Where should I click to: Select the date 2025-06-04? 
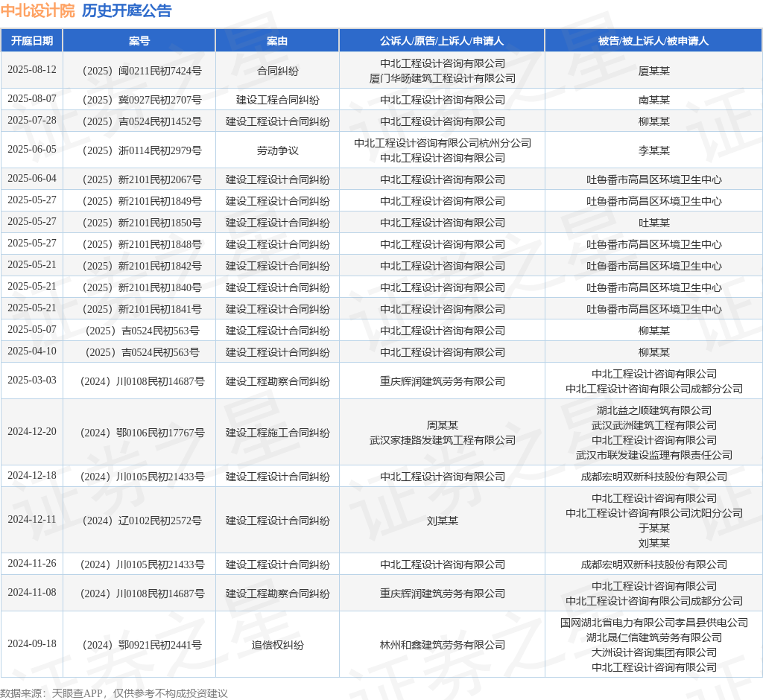coord(32,179)
